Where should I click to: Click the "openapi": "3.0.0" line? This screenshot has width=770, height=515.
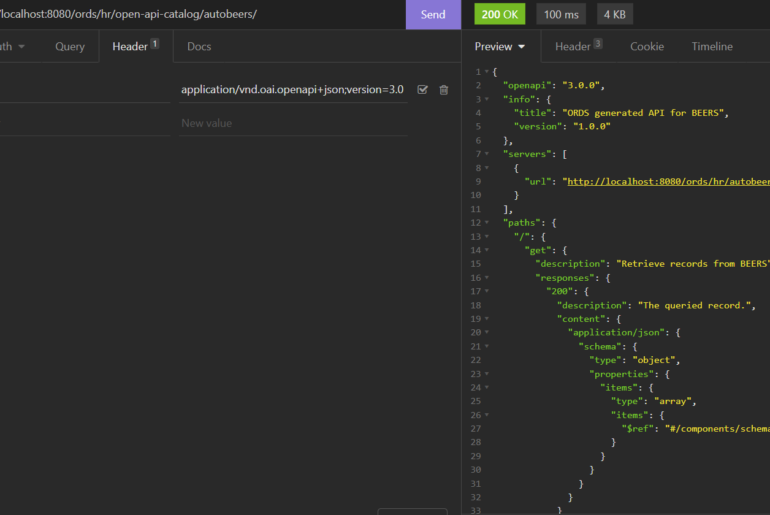pyautogui.click(x=553, y=85)
